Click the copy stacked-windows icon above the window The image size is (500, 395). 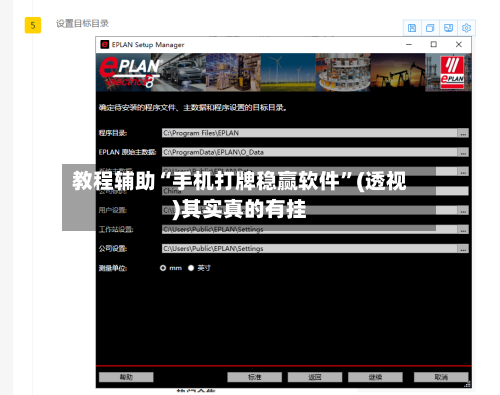tap(430, 28)
